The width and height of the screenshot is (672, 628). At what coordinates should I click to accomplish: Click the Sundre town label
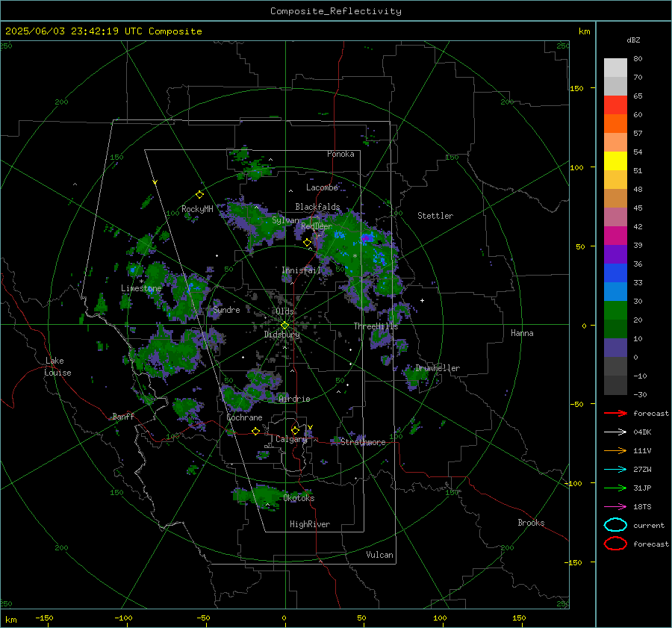[x=226, y=309]
